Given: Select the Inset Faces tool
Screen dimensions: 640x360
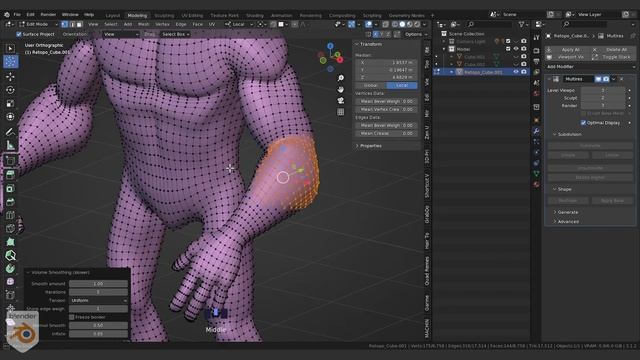Looking at the screenshot, I should (11, 189).
